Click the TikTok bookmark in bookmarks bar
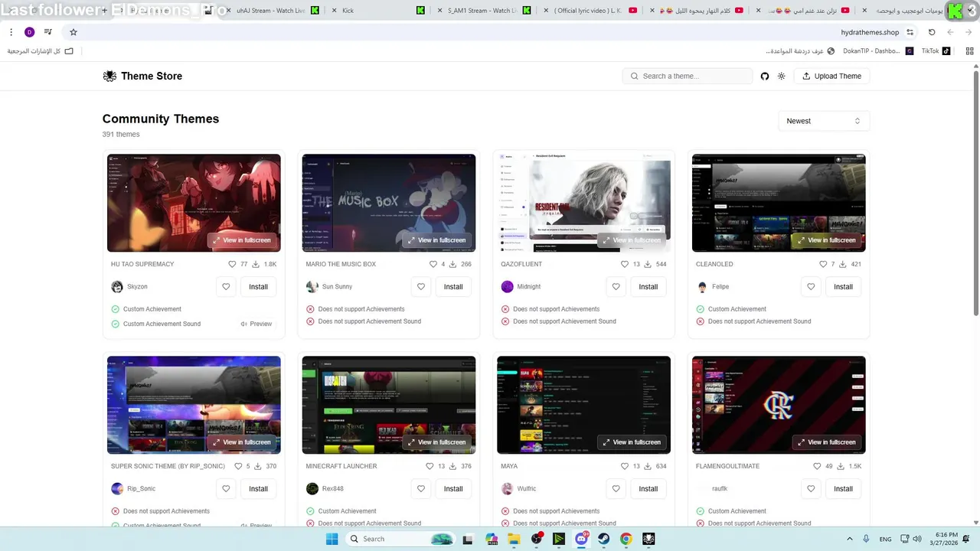980x551 pixels. coord(936,51)
